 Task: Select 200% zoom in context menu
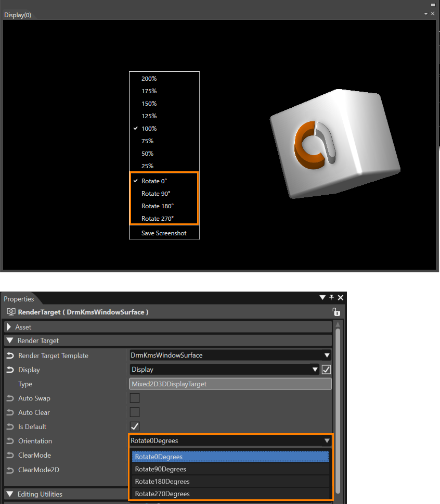(164, 79)
